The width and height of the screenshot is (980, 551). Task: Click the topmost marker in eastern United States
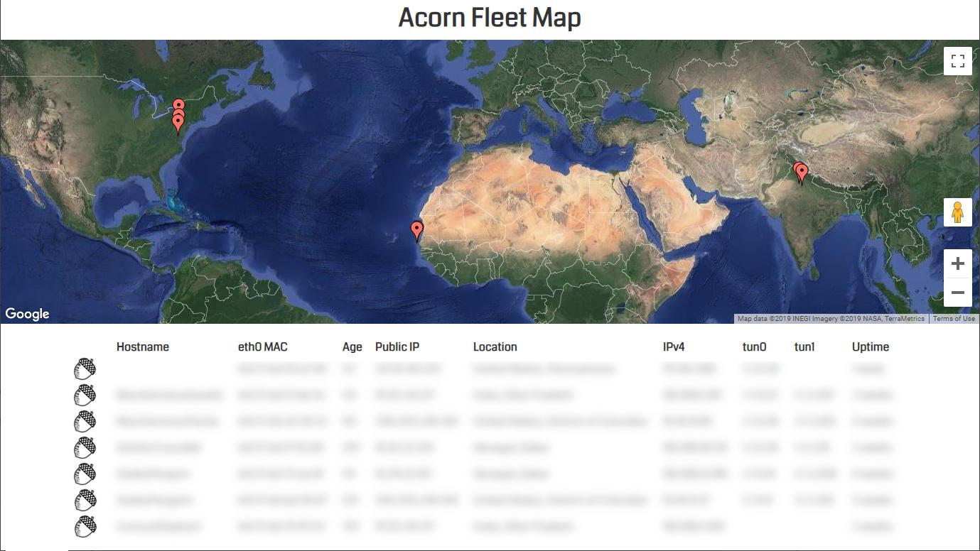[x=179, y=105]
